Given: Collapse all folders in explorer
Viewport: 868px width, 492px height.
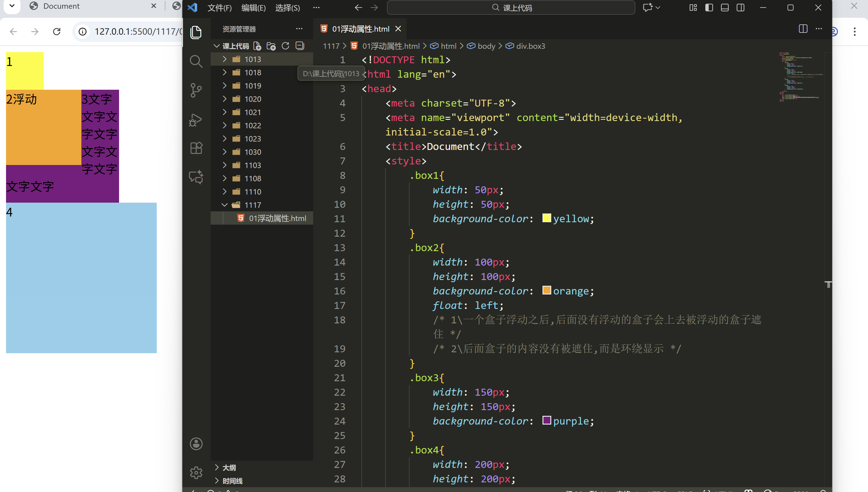Looking at the screenshot, I should [300, 46].
